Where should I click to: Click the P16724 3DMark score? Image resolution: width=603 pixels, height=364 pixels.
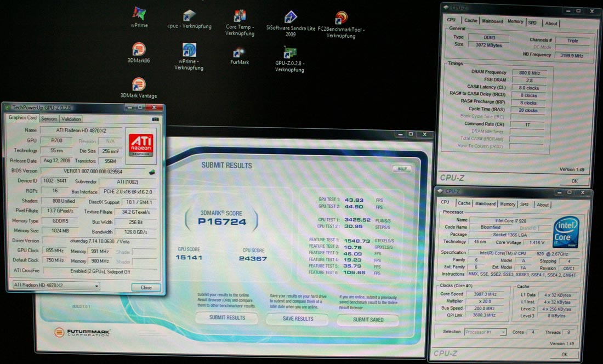(222, 222)
